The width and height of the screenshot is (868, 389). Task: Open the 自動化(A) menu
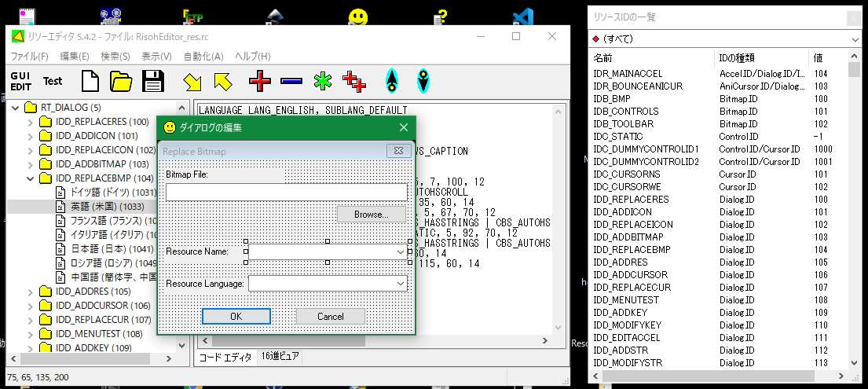(203, 57)
